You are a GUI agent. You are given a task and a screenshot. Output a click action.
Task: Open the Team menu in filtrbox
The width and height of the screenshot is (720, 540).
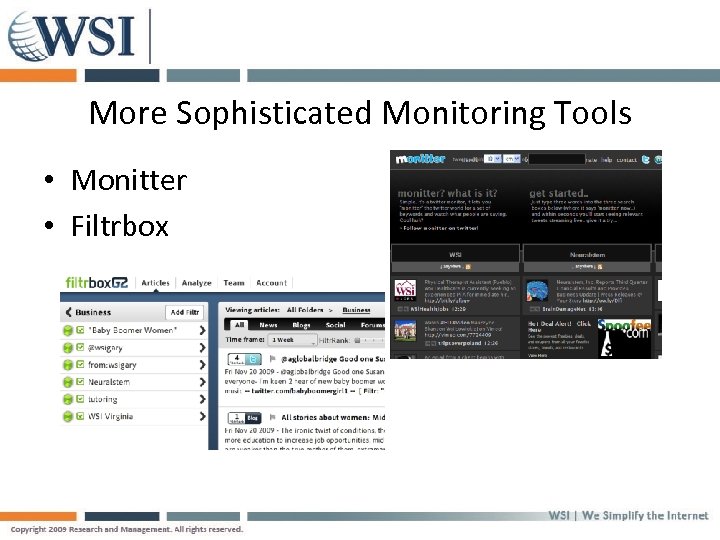point(234,283)
